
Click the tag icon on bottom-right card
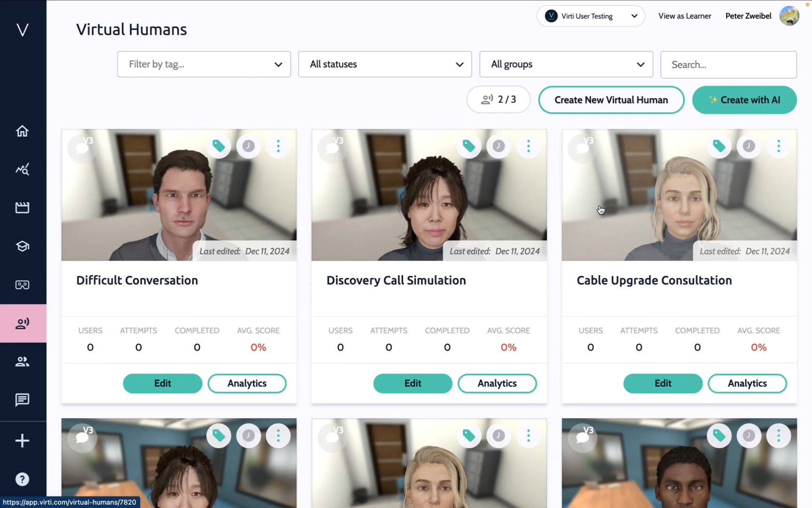coord(719,436)
